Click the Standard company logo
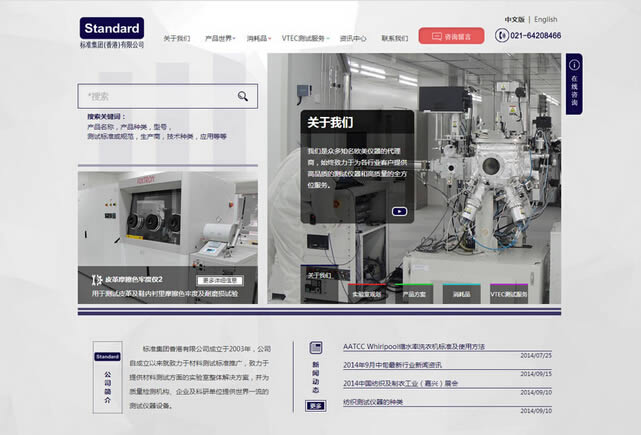The width and height of the screenshot is (641, 435). (111, 28)
